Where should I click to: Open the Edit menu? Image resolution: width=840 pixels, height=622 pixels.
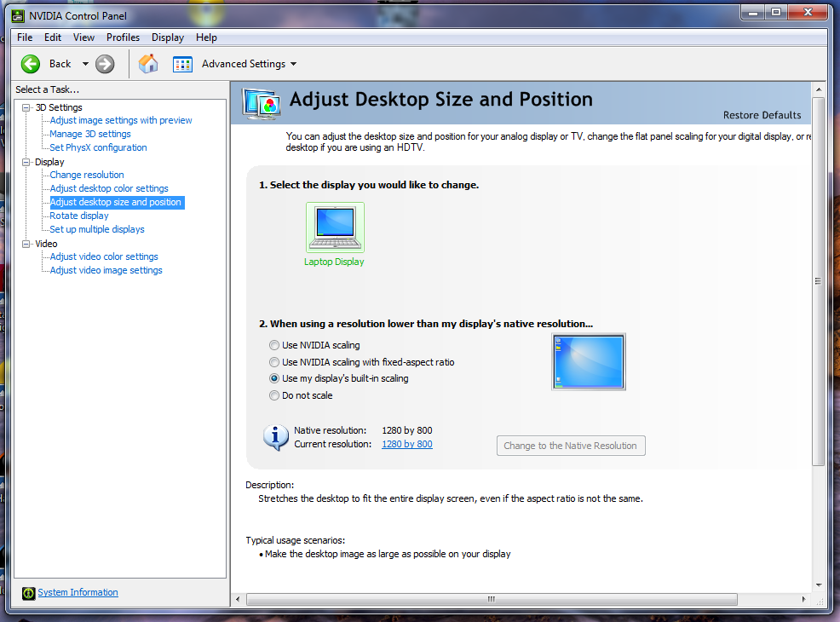pos(53,37)
